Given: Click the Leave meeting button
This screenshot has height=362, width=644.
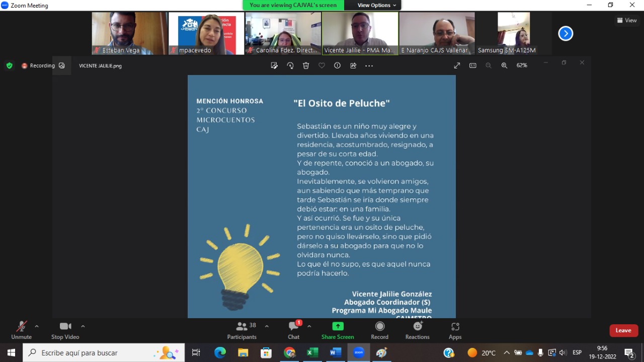Looking at the screenshot, I should pos(623,330).
